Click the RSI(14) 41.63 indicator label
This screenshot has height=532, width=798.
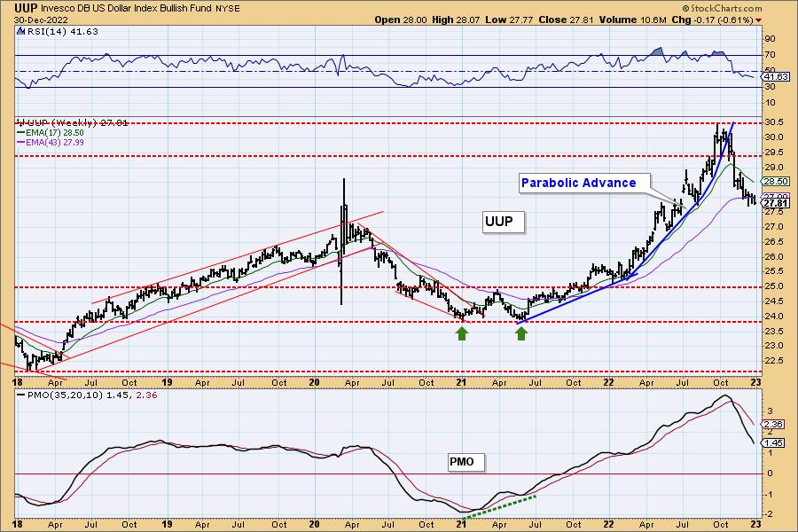tap(61, 31)
